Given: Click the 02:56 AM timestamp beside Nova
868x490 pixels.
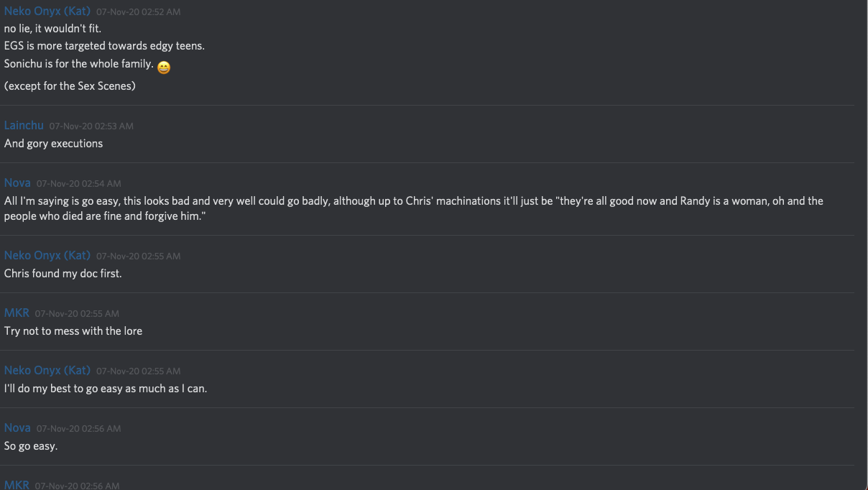Looking at the screenshot, I should (78, 428).
